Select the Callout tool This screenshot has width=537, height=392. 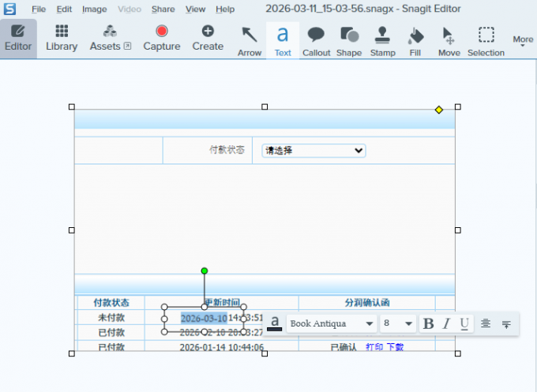point(316,41)
